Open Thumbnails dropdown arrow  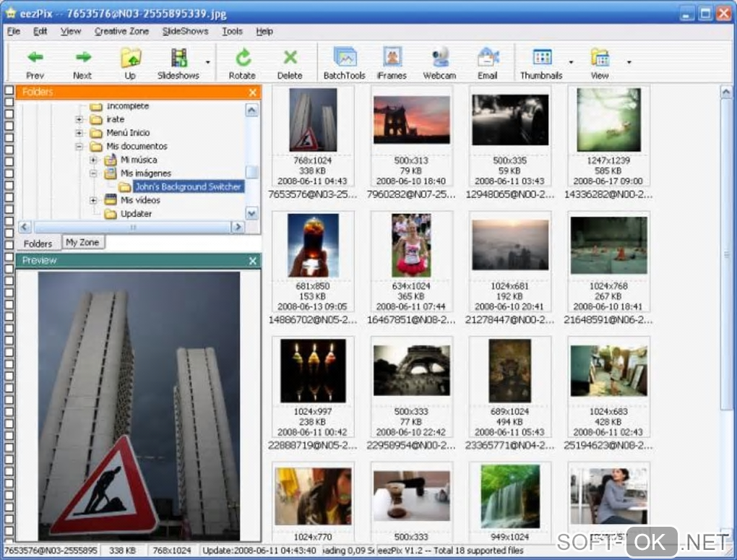tap(571, 62)
